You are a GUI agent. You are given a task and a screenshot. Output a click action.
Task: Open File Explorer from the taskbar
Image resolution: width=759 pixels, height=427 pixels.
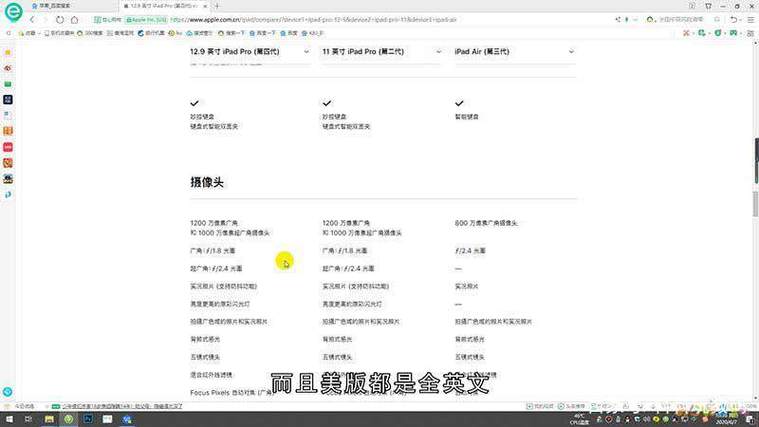pyautogui.click(x=49, y=419)
